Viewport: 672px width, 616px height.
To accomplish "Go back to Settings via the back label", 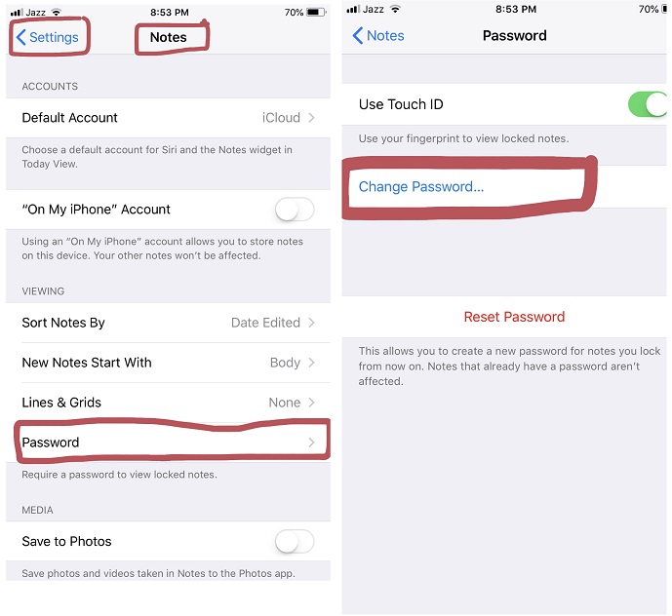I will point(54,37).
